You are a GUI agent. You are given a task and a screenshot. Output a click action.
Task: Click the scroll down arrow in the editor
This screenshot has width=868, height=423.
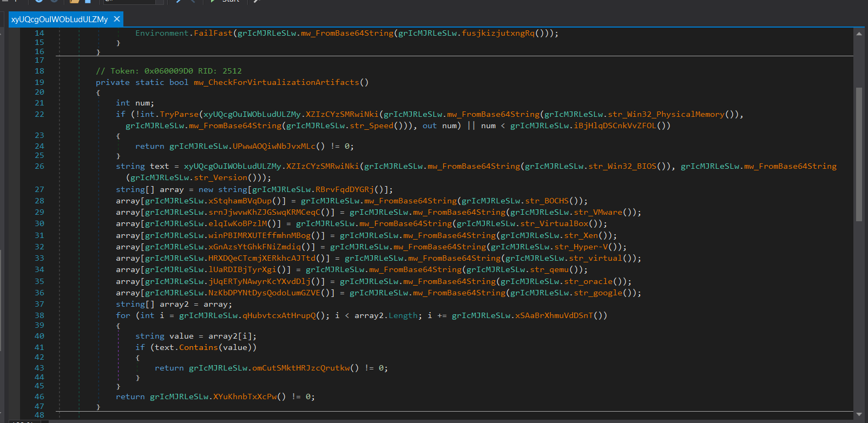(859, 414)
